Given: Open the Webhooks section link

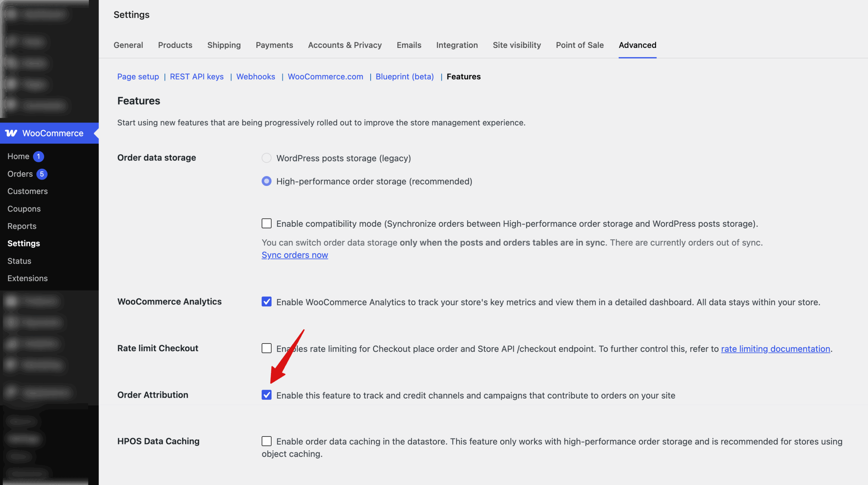Looking at the screenshot, I should pos(256,76).
